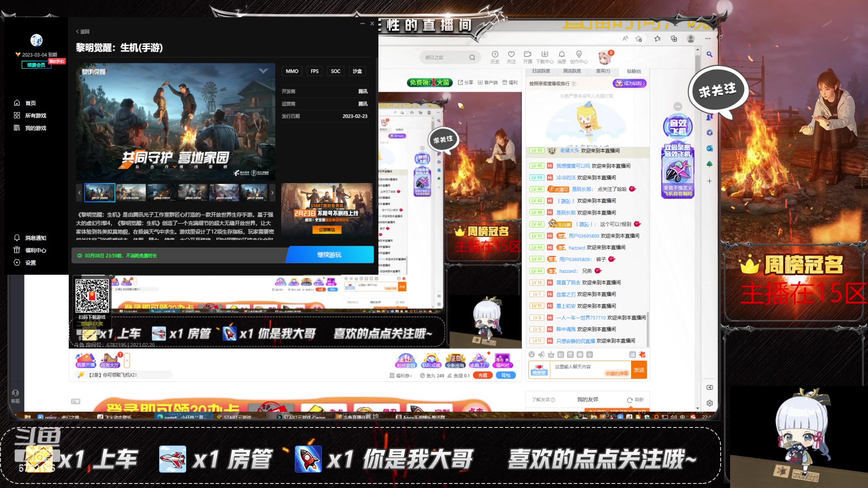Select the second screenshot thumbnail
Viewport: 868px width, 488px height.
[x=131, y=192]
